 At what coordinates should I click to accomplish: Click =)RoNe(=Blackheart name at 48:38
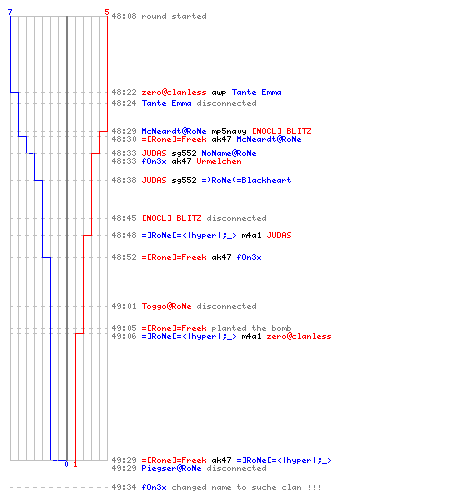[246, 180]
